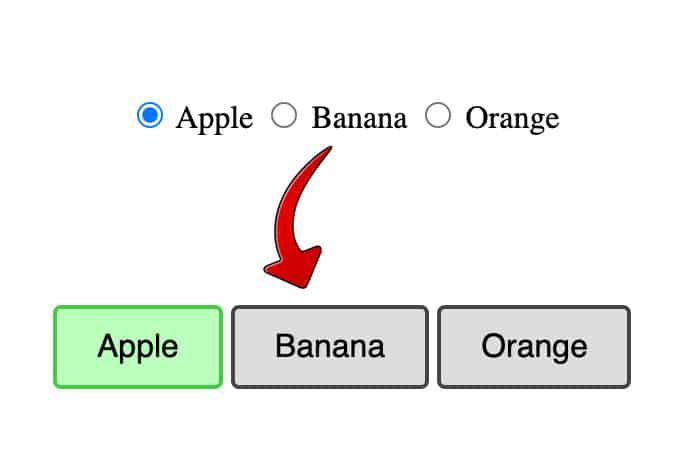Activate the highlighted green-bordered button

tap(138, 347)
